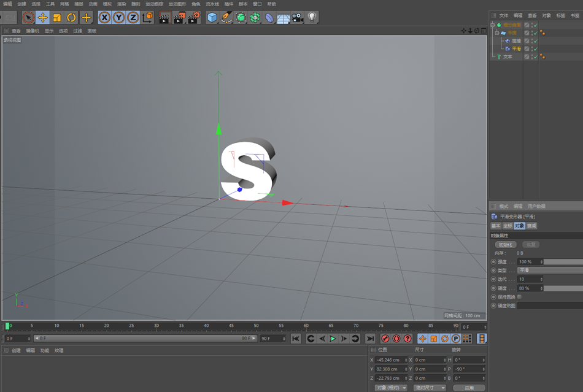This screenshot has height=392, width=583.
Task: Go to end of timeline
Action: click(370, 339)
